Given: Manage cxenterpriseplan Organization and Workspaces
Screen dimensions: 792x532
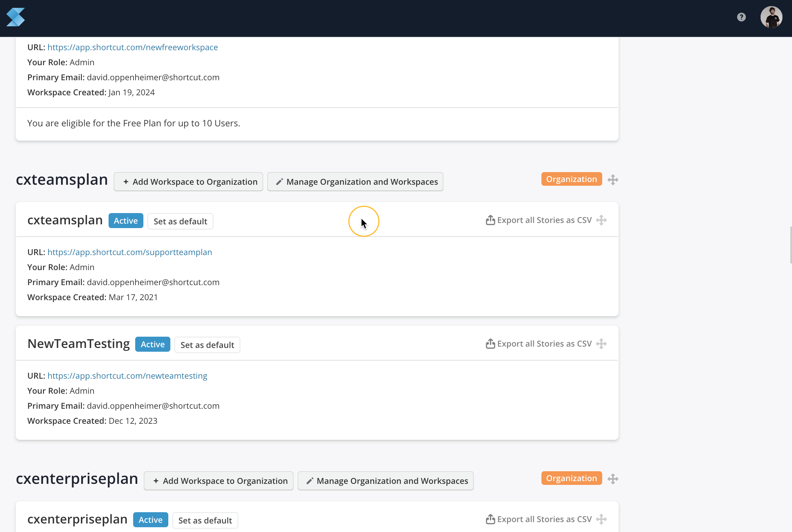Looking at the screenshot, I should click(x=385, y=481).
